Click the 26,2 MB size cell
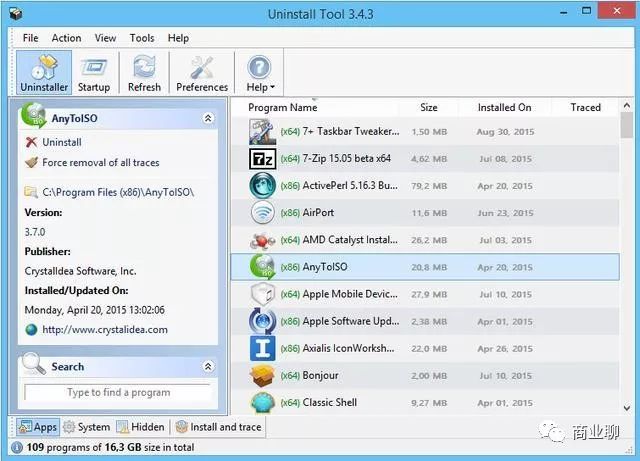Viewport: 640px width, 461px height. tap(429, 241)
